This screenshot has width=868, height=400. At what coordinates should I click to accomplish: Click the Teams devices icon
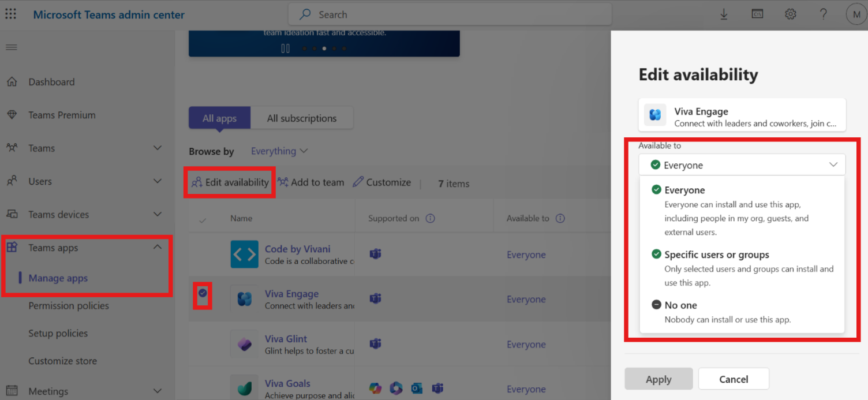click(x=12, y=214)
